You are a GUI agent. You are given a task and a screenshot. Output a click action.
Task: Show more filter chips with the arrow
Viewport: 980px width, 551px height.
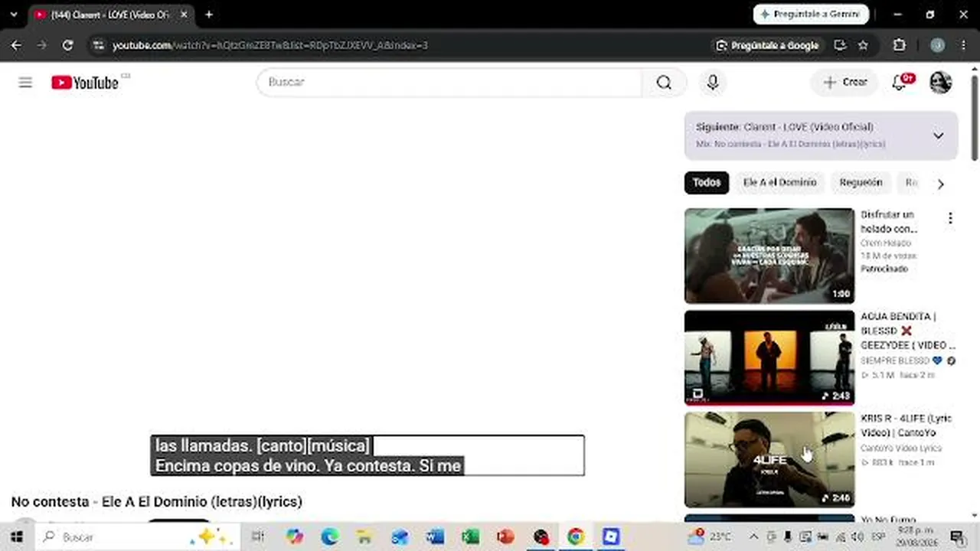[940, 184]
